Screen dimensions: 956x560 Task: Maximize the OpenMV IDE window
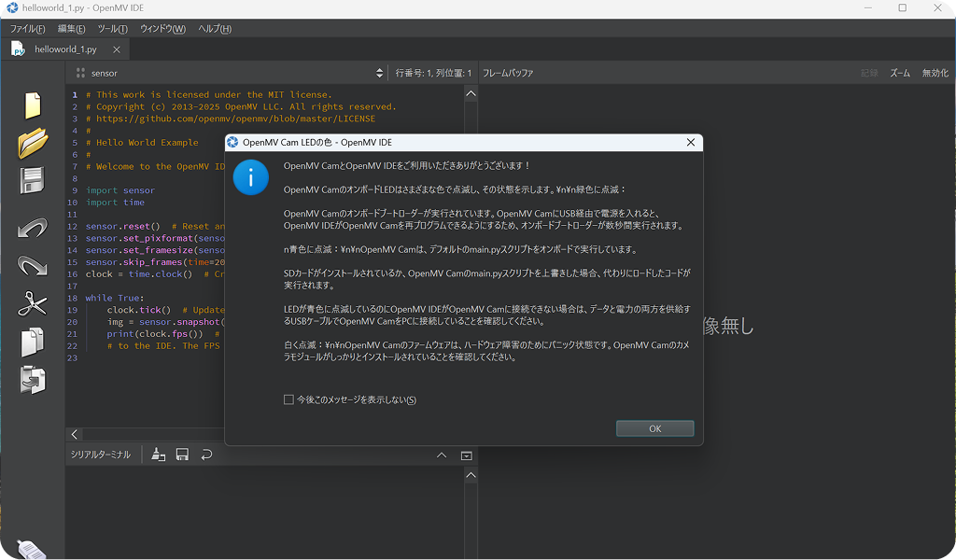[x=903, y=7]
